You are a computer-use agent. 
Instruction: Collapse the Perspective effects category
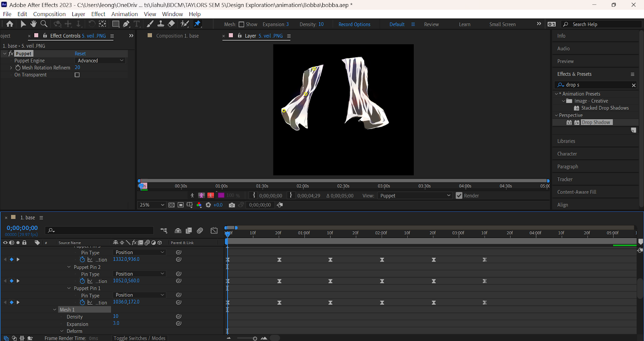pyautogui.click(x=556, y=115)
